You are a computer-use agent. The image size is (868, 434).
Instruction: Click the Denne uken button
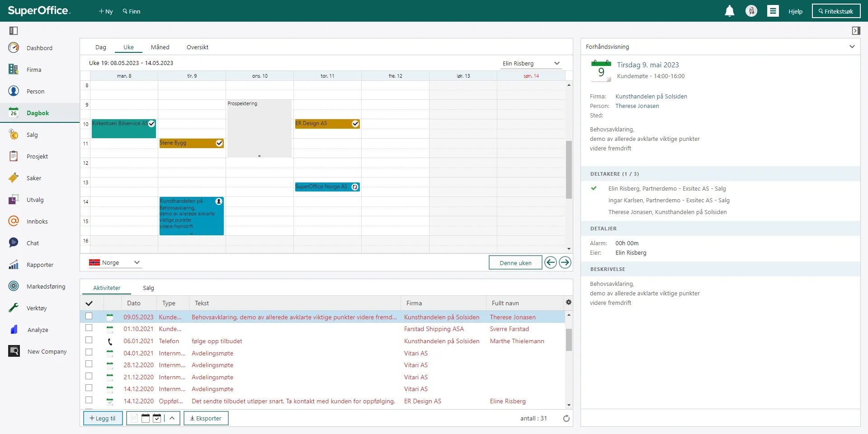point(515,263)
